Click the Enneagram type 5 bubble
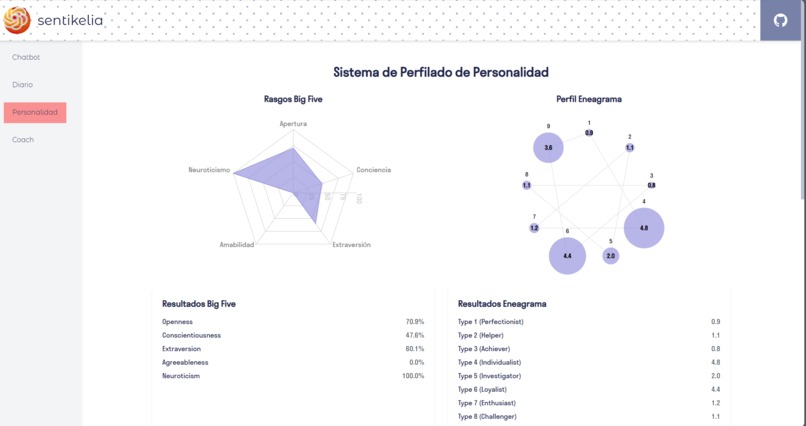Viewport: 806px width, 426px height. pos(611,256)
